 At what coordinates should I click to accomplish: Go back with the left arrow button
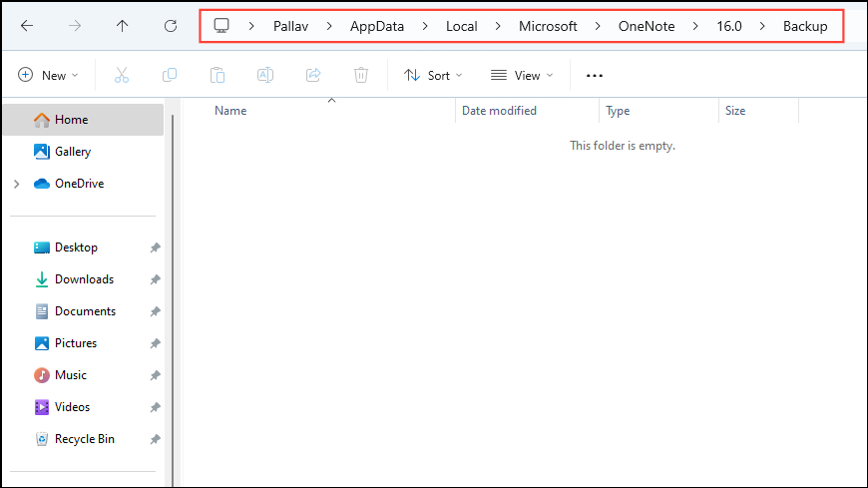tap(27, 26)
